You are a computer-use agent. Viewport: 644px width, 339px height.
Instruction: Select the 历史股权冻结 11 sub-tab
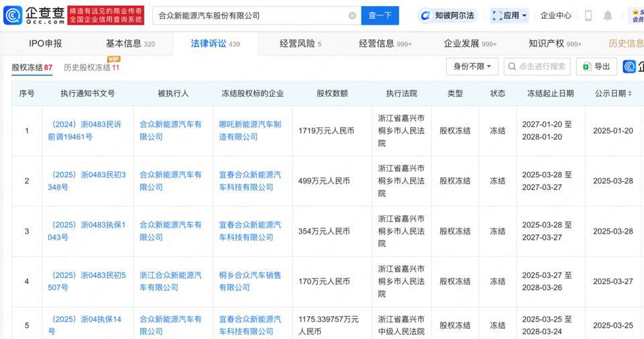(x=92, y=67)
